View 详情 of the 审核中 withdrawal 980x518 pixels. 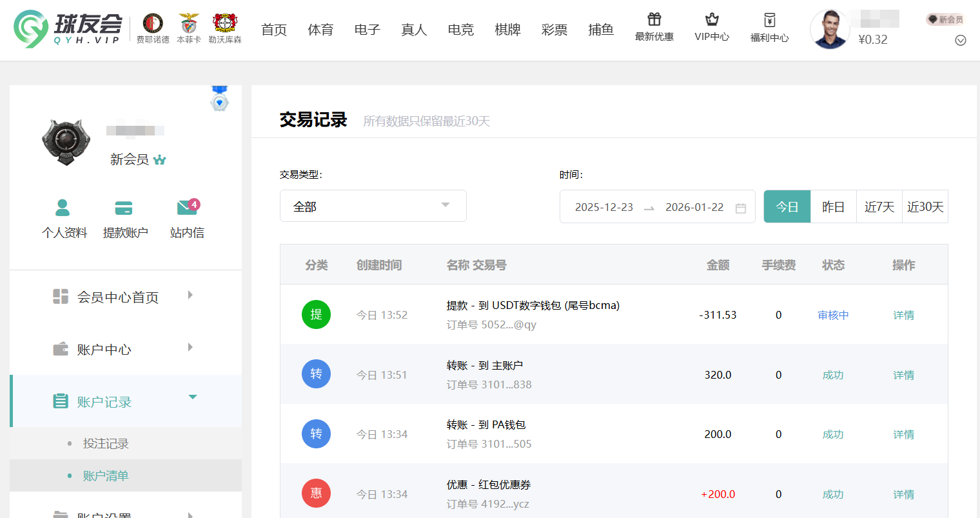tap(903, 315)
